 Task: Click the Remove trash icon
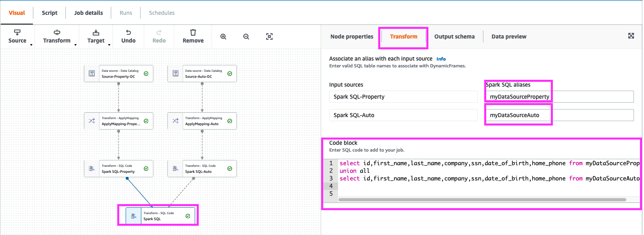tap(193, 36)
